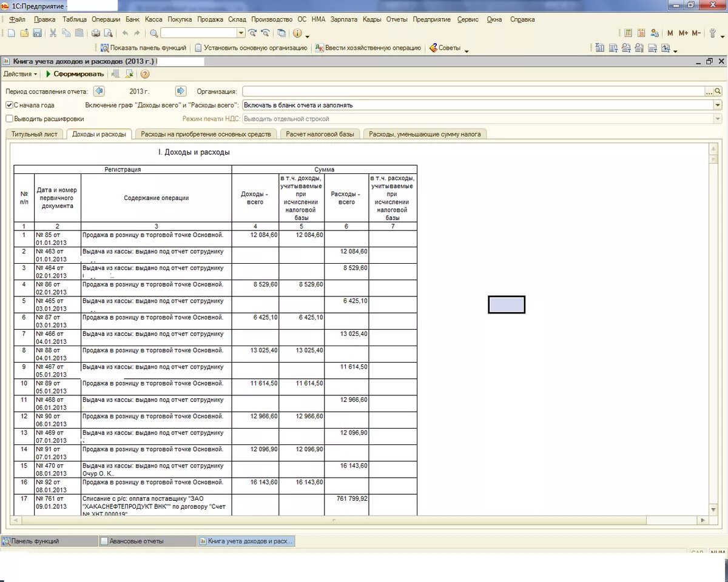The image size is (728, 582).
Task: Toggle the 'Выводить расшифровки' checkbox
Action: point(9,119)
